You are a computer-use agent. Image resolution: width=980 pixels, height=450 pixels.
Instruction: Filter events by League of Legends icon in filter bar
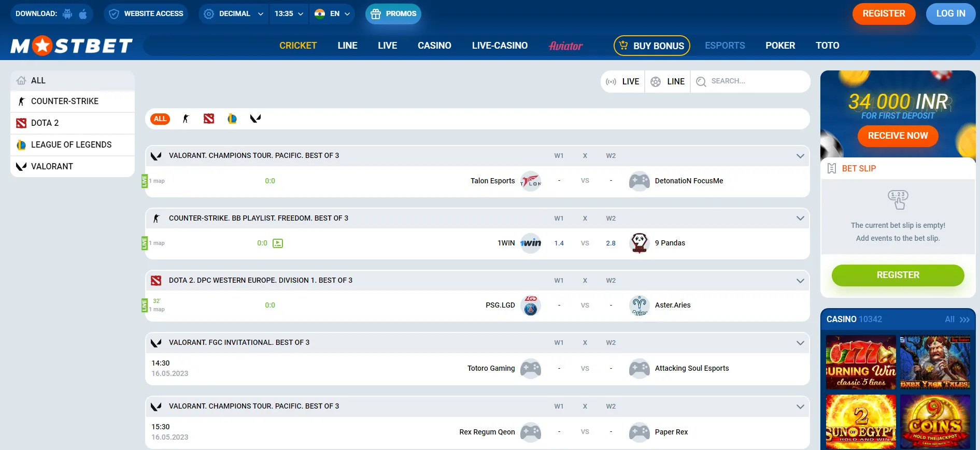(232, 119)
